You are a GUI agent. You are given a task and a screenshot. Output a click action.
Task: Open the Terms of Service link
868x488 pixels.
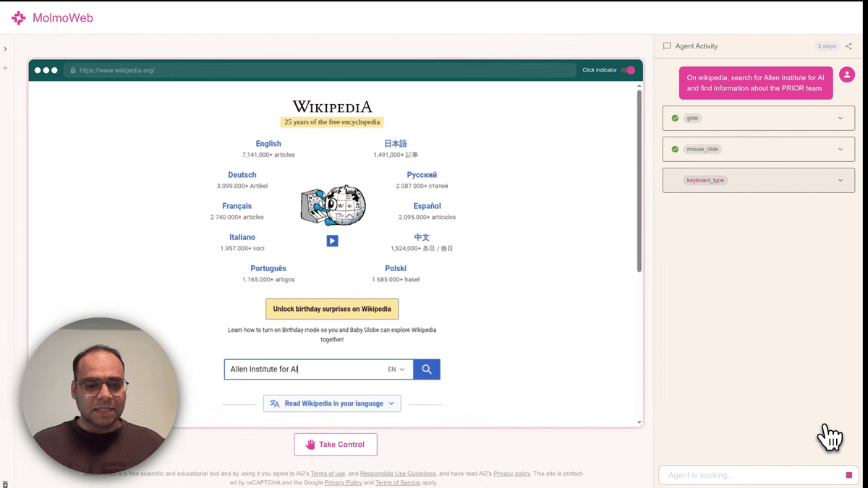point(397,482)
